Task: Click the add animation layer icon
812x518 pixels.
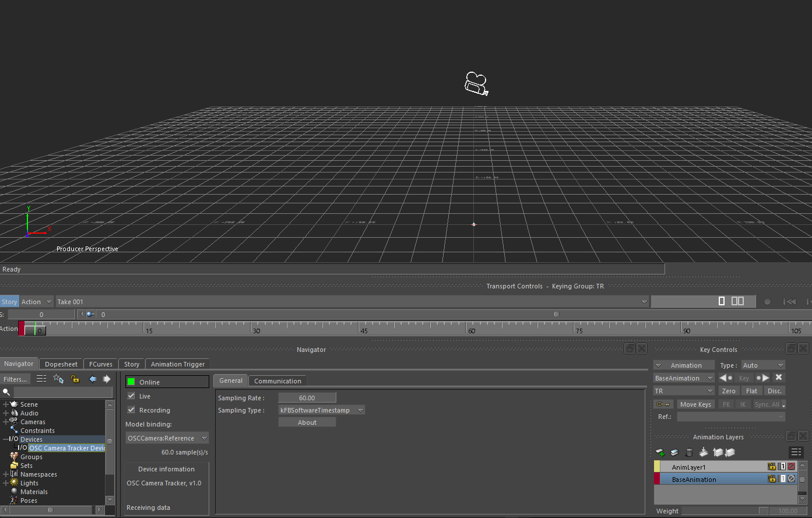Action: 660,452
